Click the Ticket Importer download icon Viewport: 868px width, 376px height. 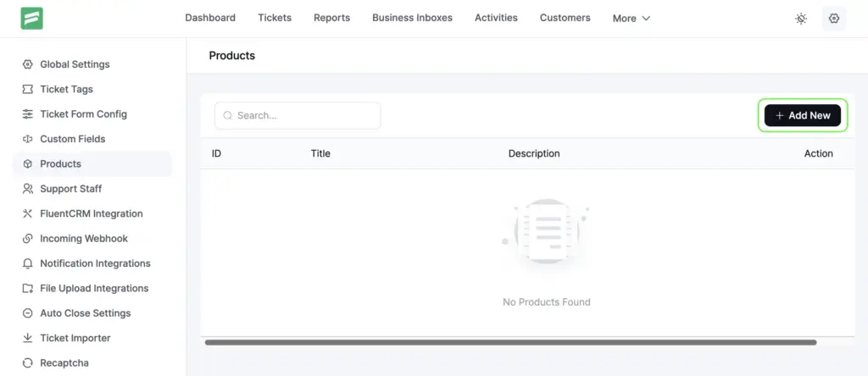pyautogui.click(x=27, y=338)
